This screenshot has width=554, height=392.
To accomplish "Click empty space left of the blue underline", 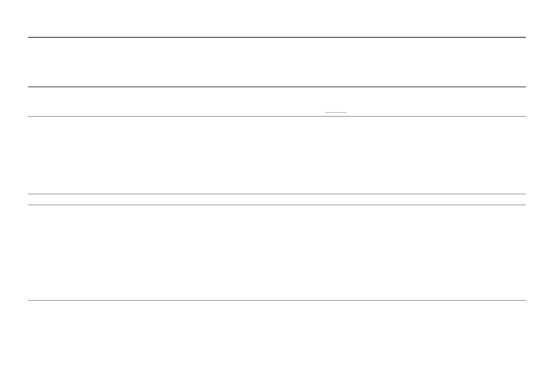I will click(164, 102).
